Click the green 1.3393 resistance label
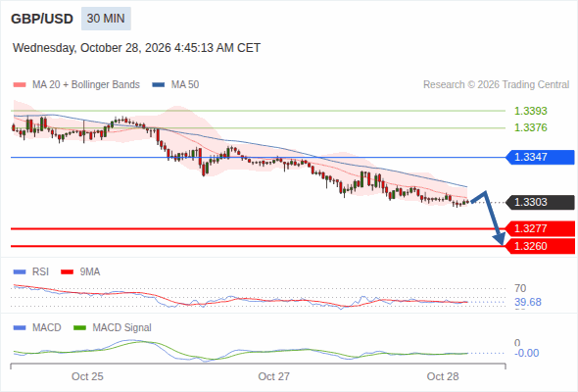The width and height of the screenshot is (578, 392). (x=530, y=111)
